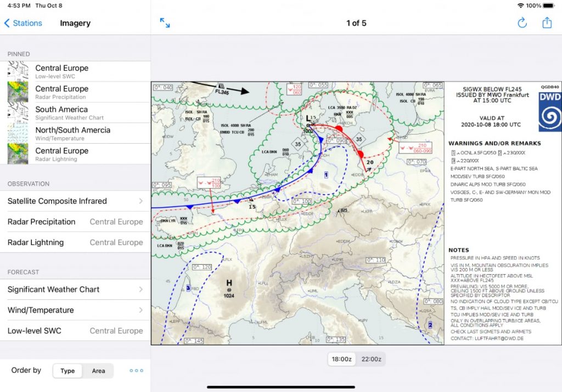Tap the fullscreen expand arrows icon
Screen dimensions: 562x392
[165, 23]
